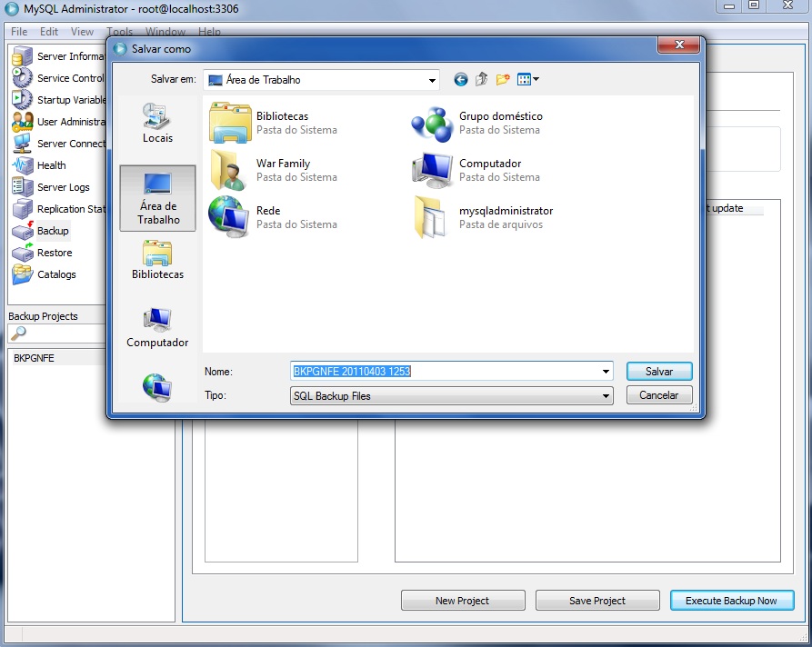Select the Backup section icon
This screenshot has height=647, width=812.
point(22,230)
